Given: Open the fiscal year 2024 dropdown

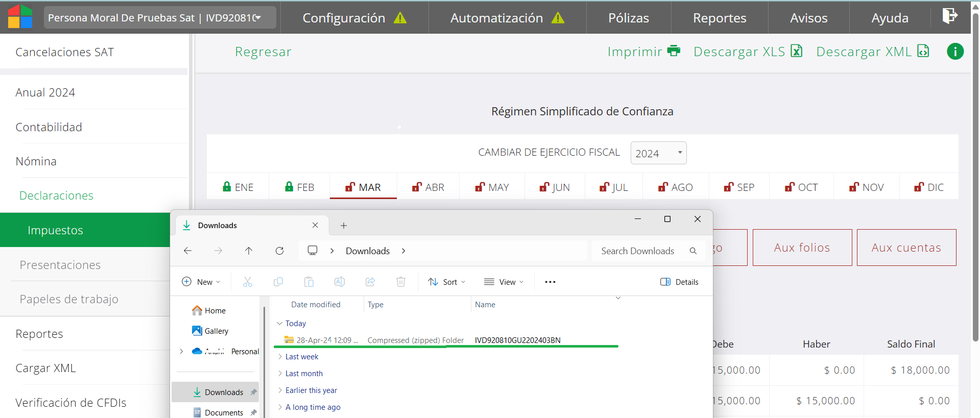Looking at the screenshot, I should click(658, 153).
